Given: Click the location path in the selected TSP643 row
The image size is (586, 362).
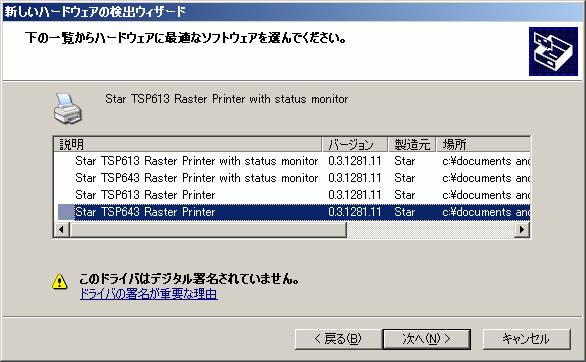Looking at the screenshot, I should (485, 212).
